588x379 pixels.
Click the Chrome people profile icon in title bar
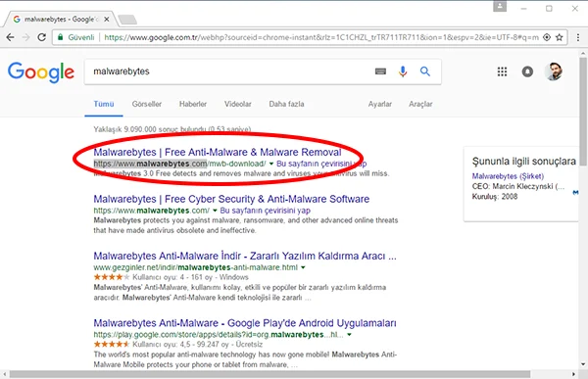click(500, 7)
